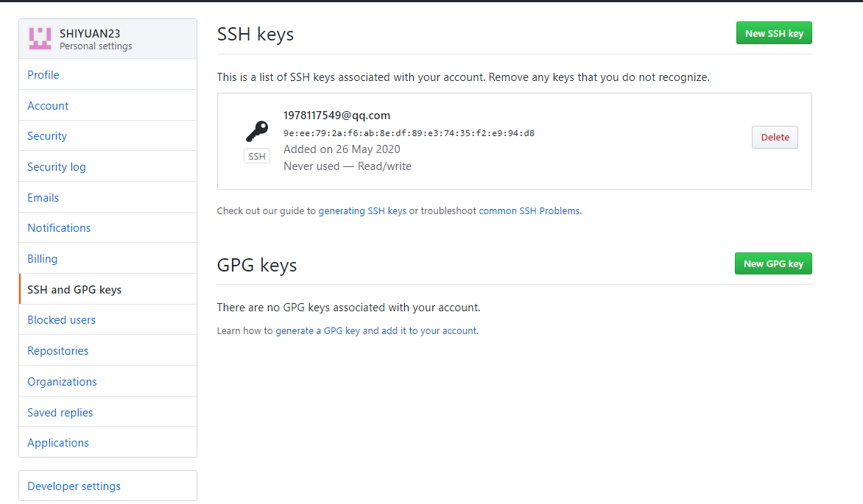Click the SSH label badge under key
Image resolution: width=863 pixels, height=504 pixels.
(257, 156)
